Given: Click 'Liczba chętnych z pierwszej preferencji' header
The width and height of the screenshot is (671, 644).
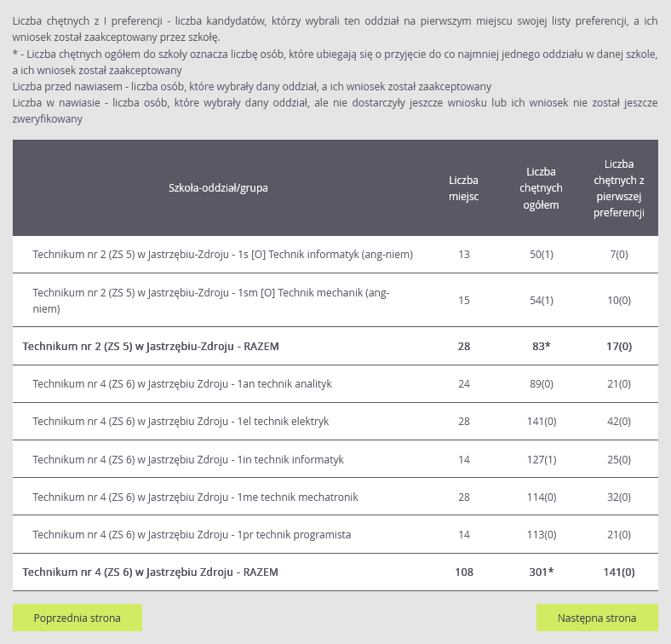Looking at the screenshot, I should (618, 187).
